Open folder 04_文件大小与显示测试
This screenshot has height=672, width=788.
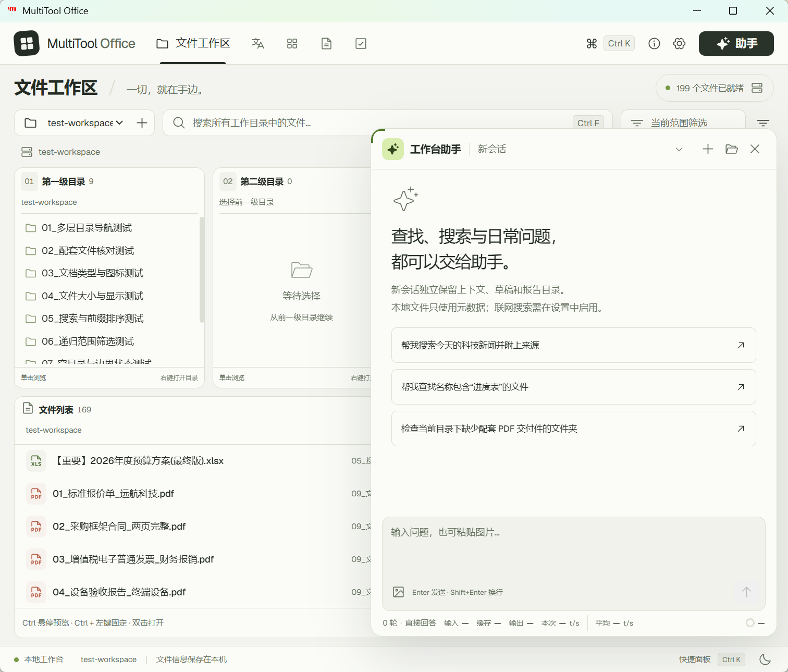click(x=109, y=296)
